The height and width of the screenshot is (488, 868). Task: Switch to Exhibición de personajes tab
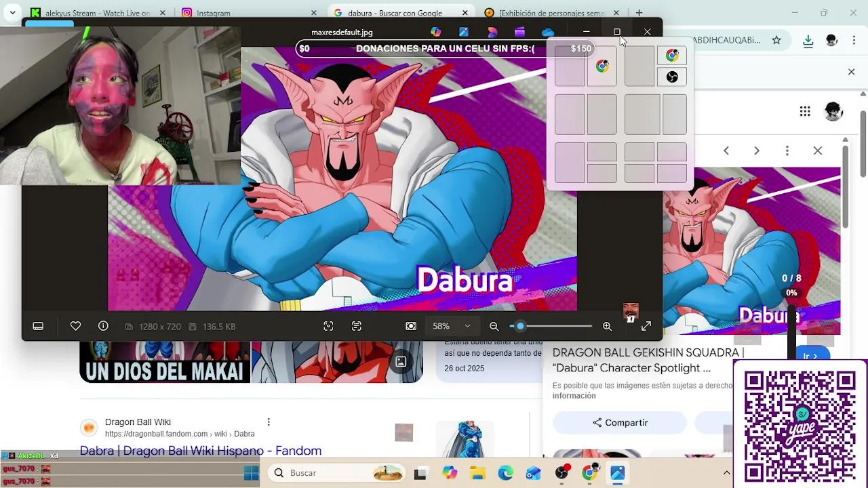(551, 13)
